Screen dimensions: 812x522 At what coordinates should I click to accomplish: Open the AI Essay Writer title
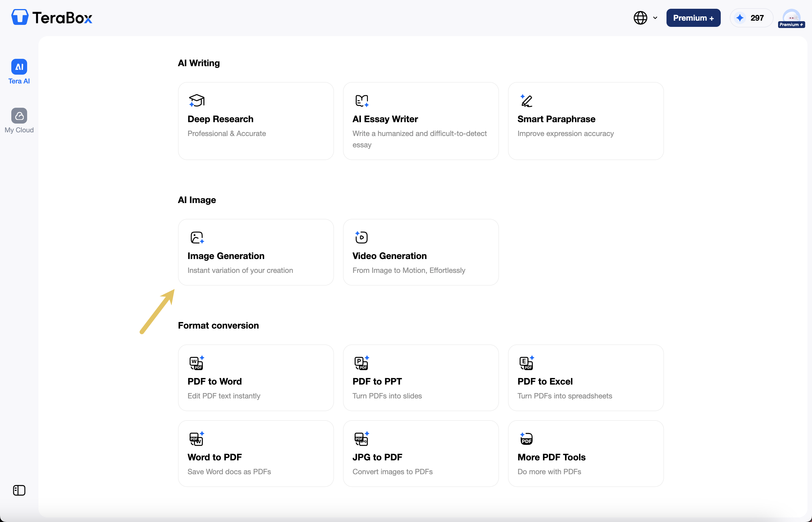(x=385, y=119)
